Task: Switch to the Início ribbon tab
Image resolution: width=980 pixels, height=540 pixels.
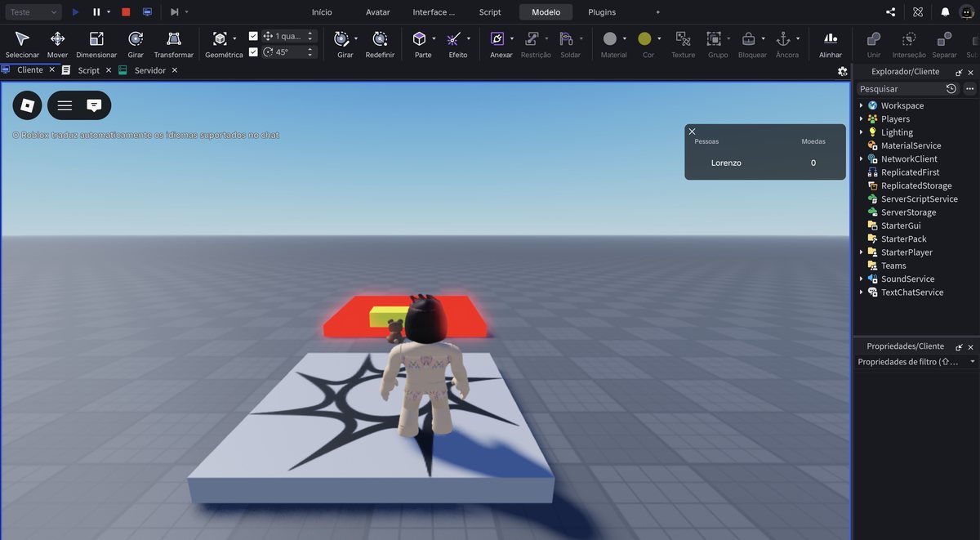Action: coord(322,12)
